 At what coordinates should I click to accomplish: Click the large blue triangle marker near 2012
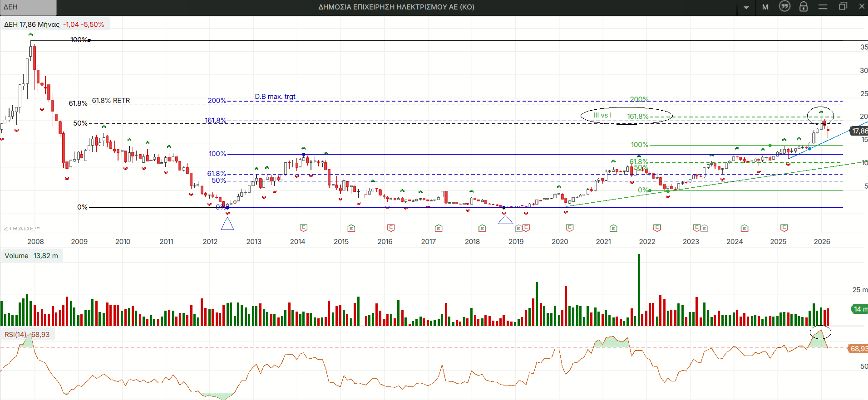pos(227,224)
